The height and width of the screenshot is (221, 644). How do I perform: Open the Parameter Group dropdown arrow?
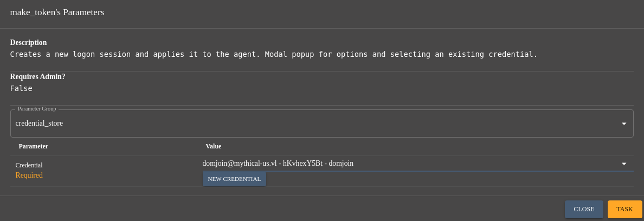pyautogui.click(x=624, y=123)
